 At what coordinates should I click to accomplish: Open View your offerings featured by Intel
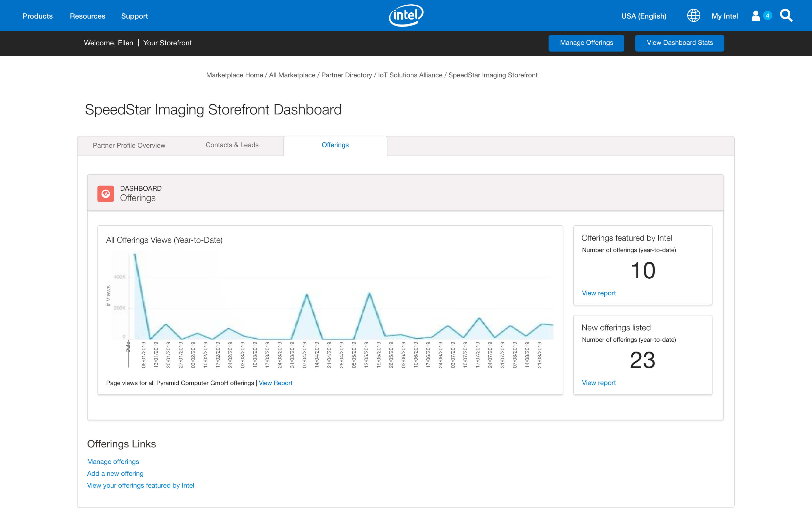coord(140,486)
